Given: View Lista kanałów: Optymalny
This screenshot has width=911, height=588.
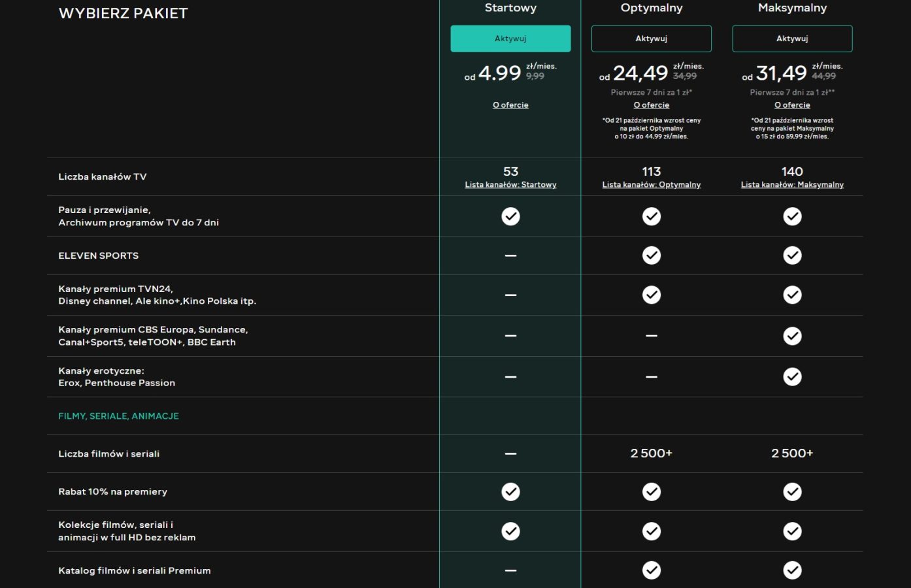Looking at the screenshot, I should [651, 185].
